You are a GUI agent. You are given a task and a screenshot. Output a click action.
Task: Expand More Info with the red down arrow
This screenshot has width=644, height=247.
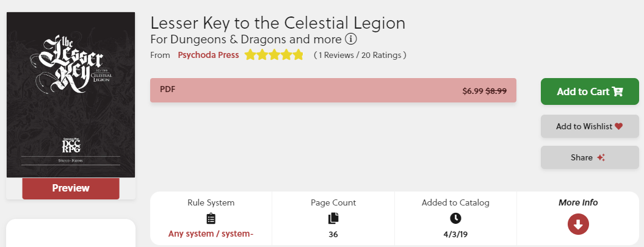578,224
